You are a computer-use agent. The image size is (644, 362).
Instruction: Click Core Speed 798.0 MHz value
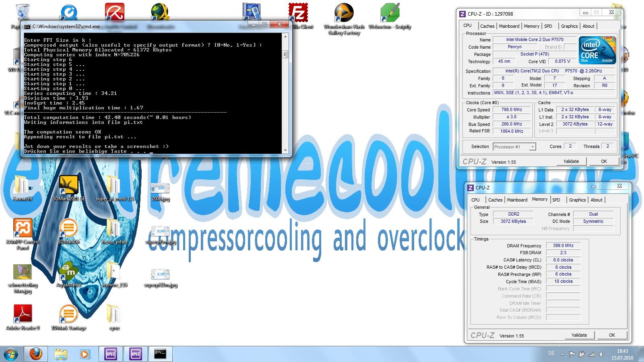click(x=512, y=109)
